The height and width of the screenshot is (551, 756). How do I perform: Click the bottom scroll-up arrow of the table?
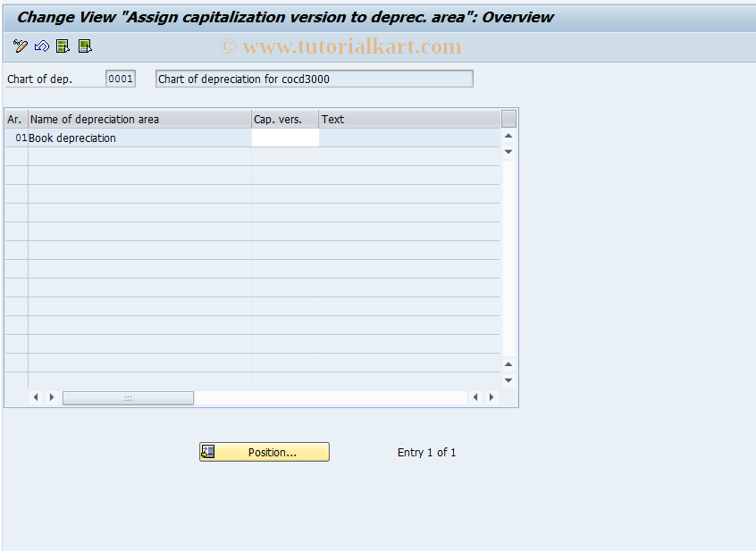(508, 364)
